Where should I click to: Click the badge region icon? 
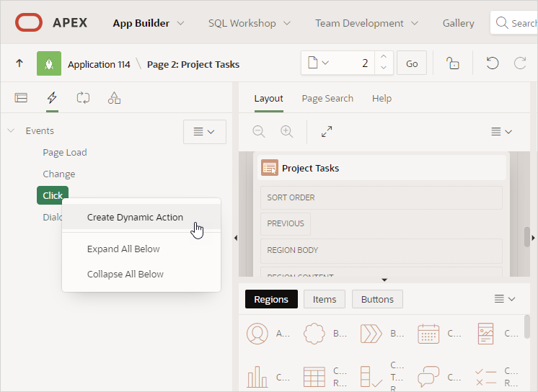(x=314, y=334)
